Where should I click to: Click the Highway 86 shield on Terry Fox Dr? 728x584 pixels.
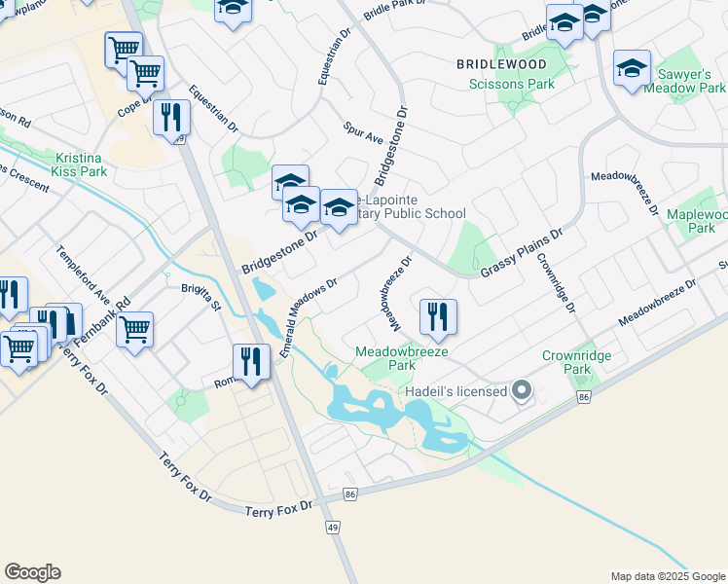(350, 494)
